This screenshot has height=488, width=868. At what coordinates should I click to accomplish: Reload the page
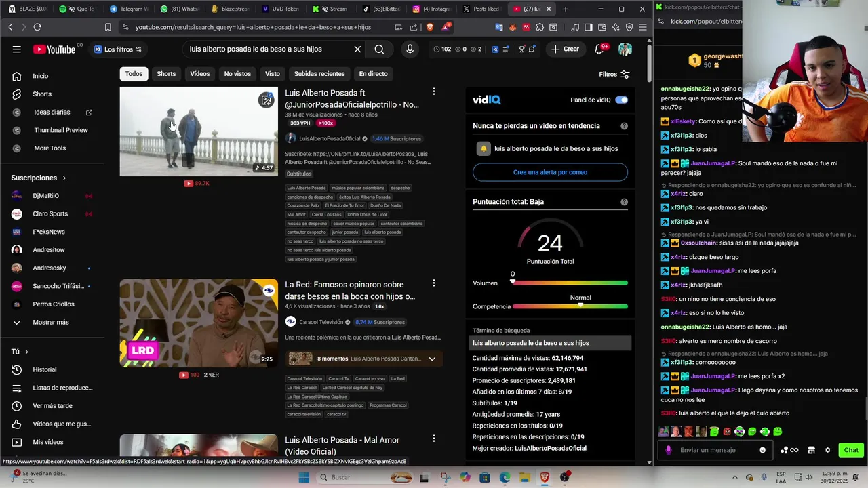point(37,27)
